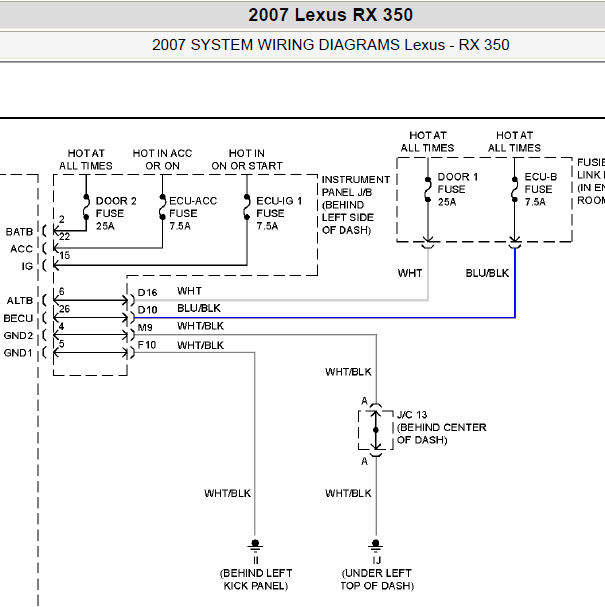Screen dimensions: 605x607
Task: Select "HOT AT ALL TIMES" above DOOR 1 fuse
Action: 427,142
